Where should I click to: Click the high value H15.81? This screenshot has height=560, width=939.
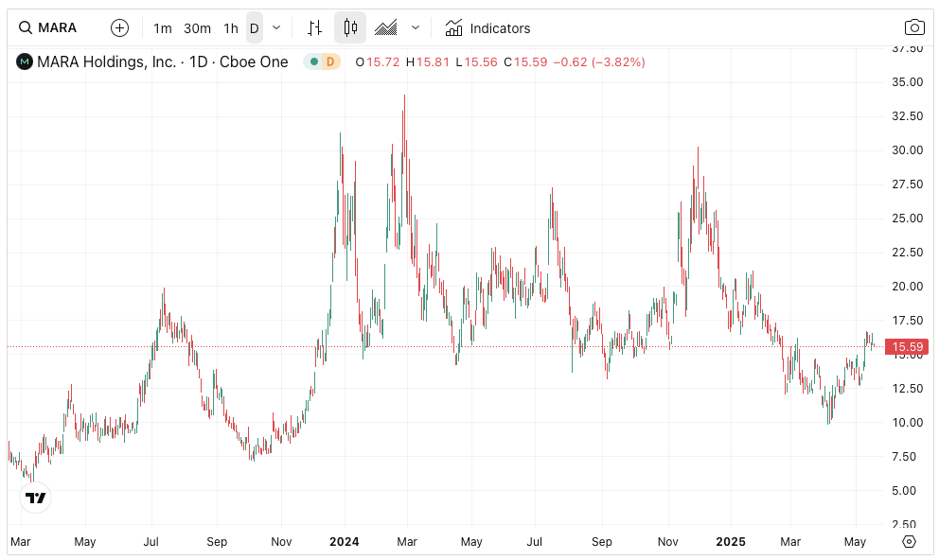428,62
